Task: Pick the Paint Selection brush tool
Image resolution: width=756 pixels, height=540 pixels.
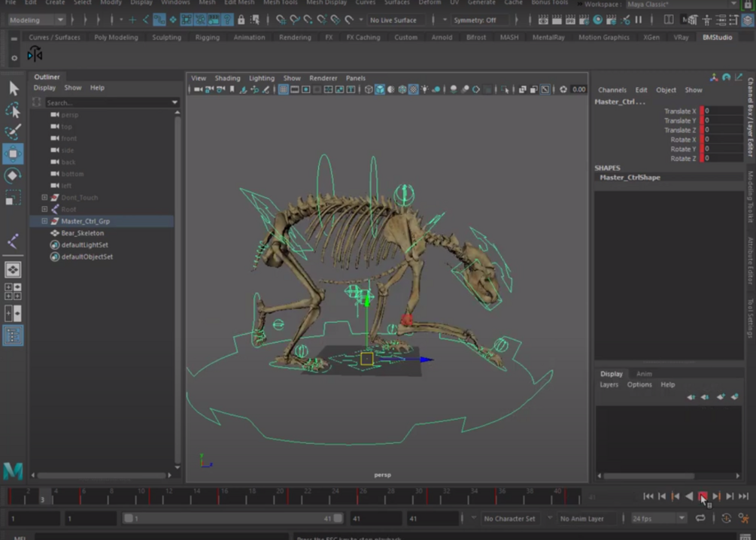Action: (13, 132)
